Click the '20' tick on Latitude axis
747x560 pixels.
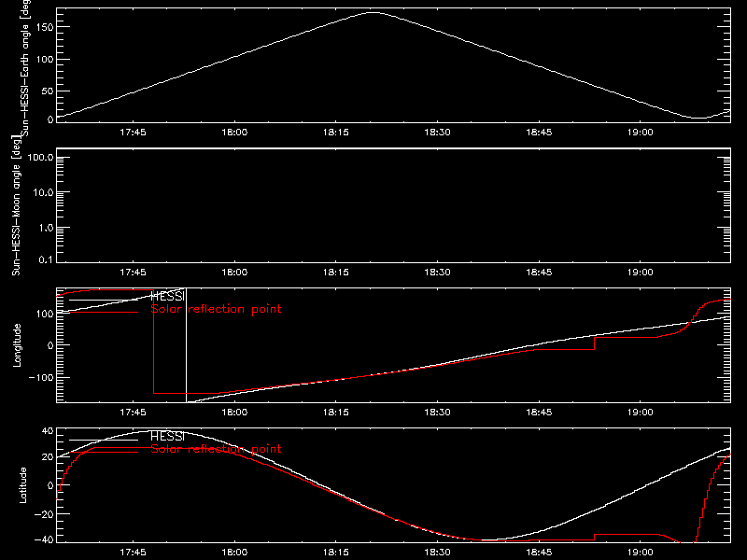pyautogui.click(x=48, y=456)
